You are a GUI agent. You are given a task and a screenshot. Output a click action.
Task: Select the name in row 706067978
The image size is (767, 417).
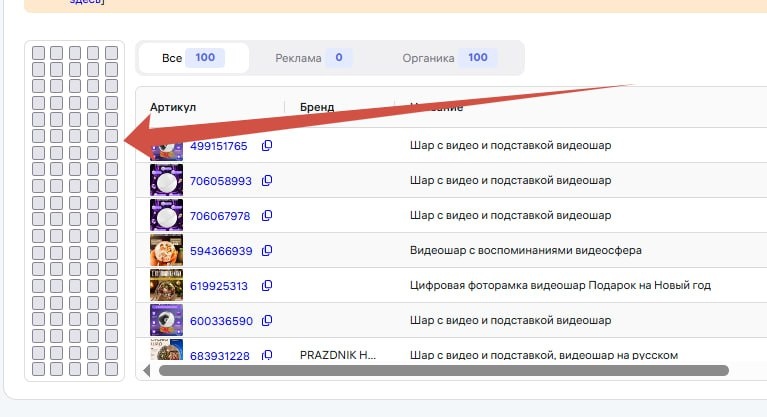[x=510, y=215]
